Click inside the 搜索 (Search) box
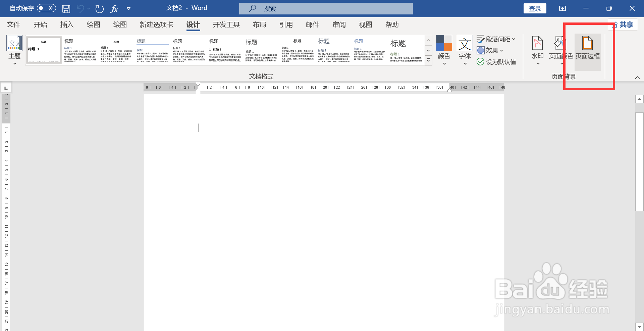Image resolution: width=644 pixels, height=331 pixels. pyautogui.click(x=326, y=8)
